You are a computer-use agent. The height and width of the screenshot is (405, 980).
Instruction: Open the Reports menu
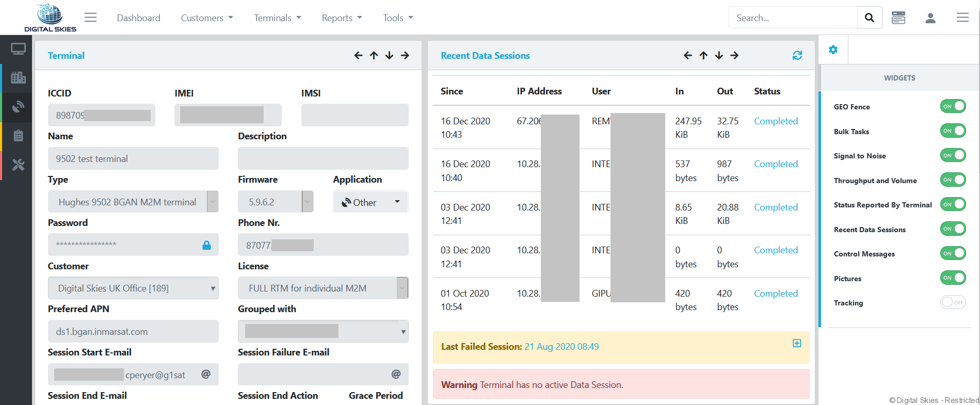[x=342, y=18]
